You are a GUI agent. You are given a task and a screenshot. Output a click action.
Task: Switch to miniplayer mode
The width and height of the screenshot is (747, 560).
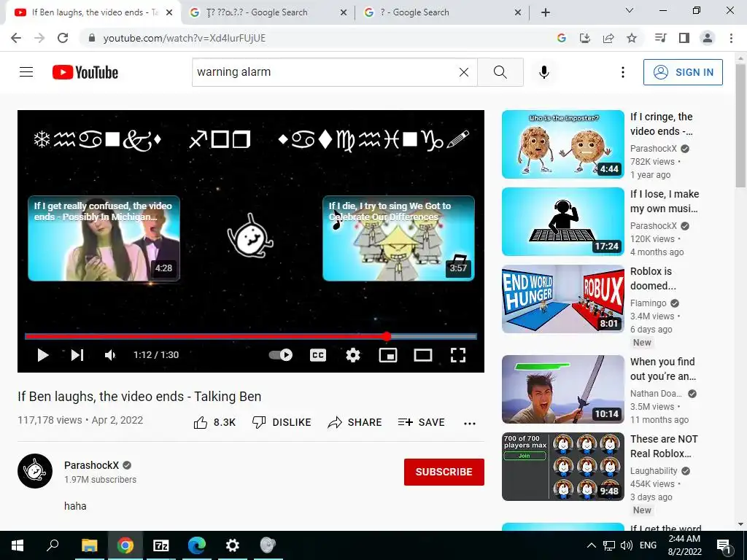click(x=388, y=355)
